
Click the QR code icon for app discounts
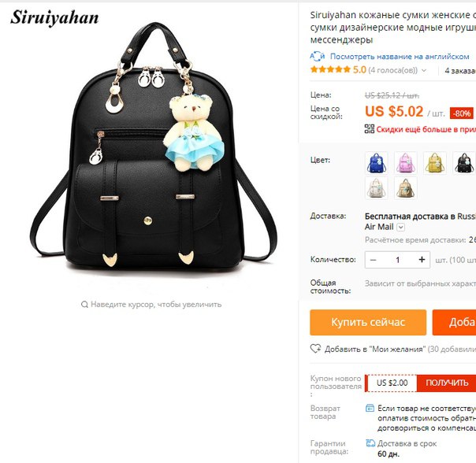[370, 129]
